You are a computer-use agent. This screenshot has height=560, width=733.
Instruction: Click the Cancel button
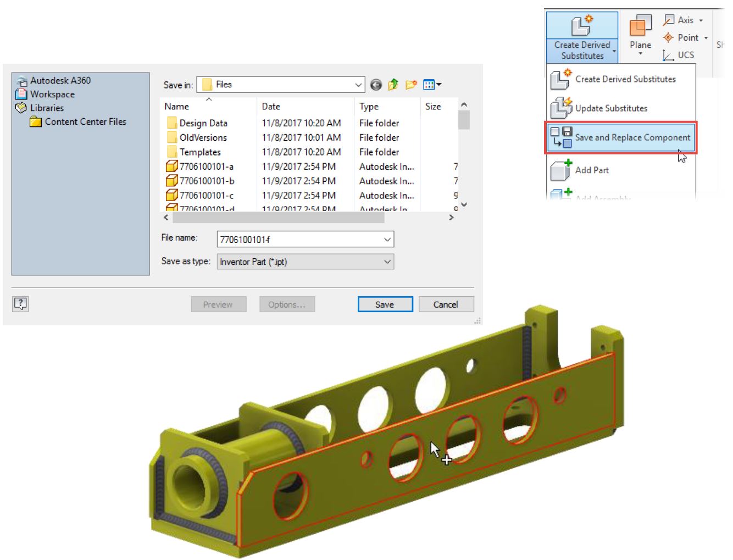click(446, 304)
